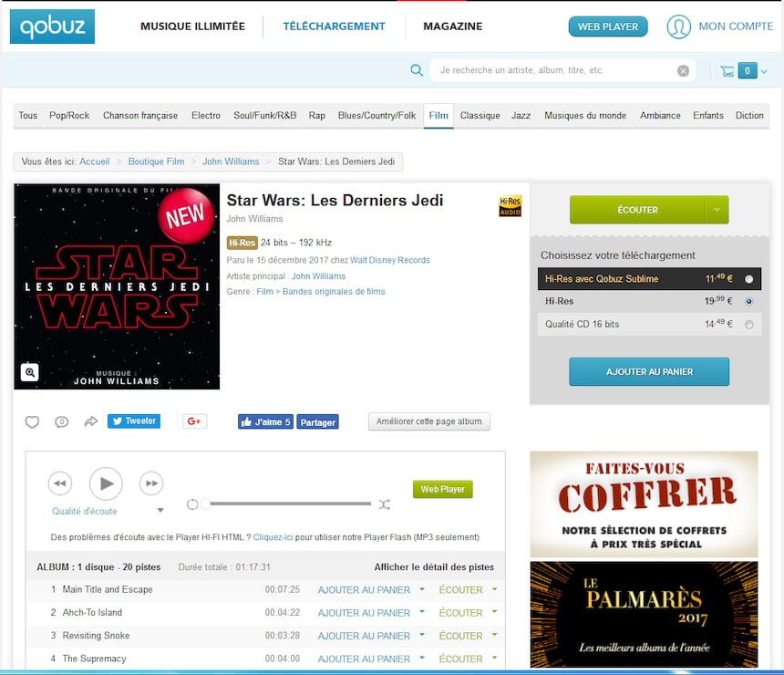
Task: Click the Facebook Partager button
Action: [317, 421]
